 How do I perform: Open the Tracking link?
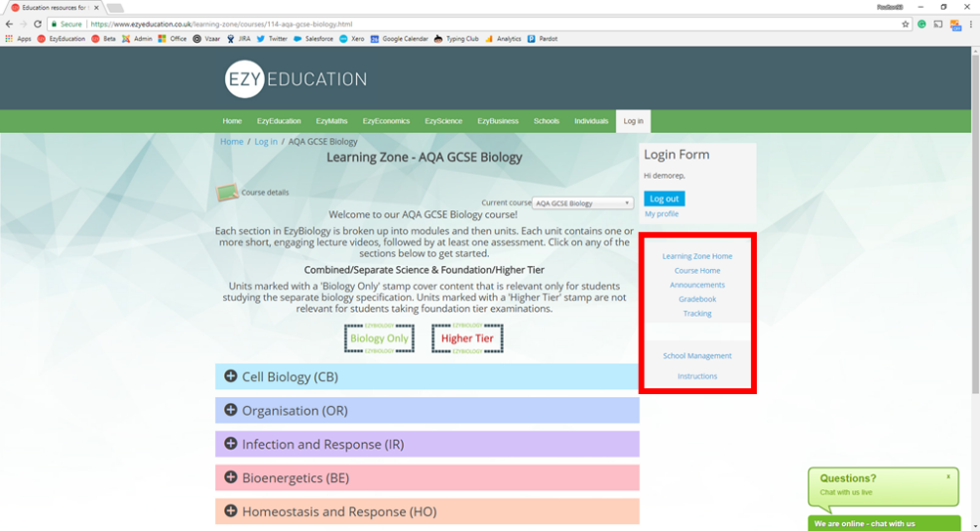point(697,314)
